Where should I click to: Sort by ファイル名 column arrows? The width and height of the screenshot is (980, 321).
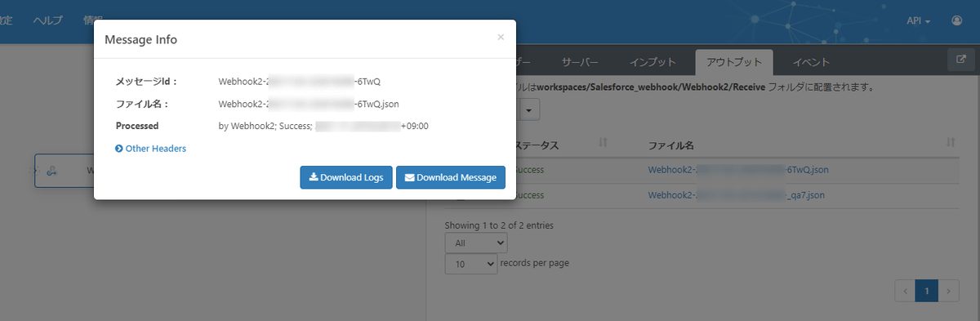pos(950,142)
